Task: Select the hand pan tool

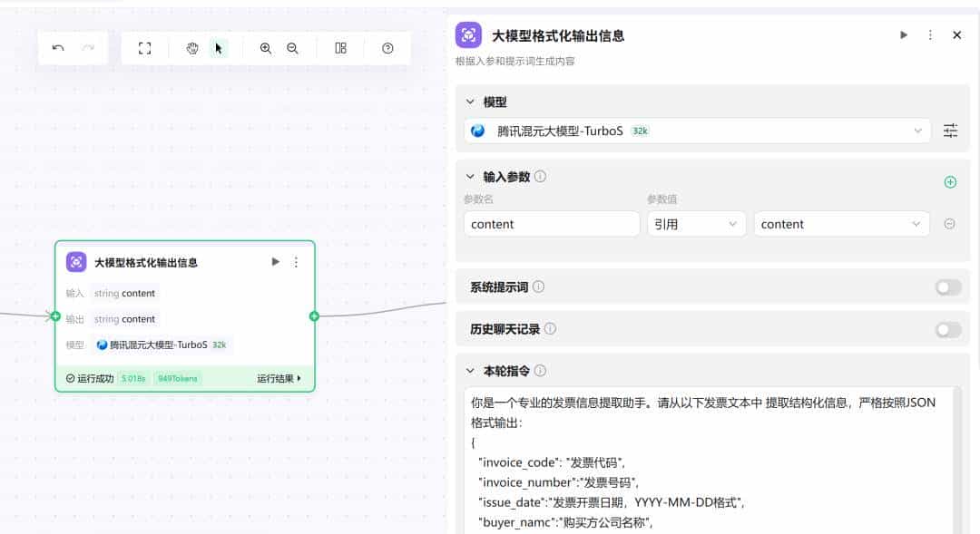Action: 192,47
